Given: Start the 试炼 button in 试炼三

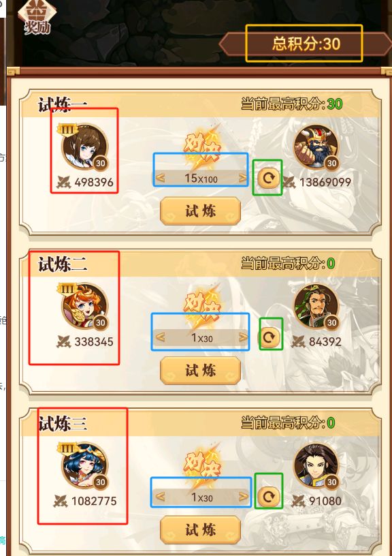Looking at the screenshot, I should pyautogui.click(x=201, y=529).
